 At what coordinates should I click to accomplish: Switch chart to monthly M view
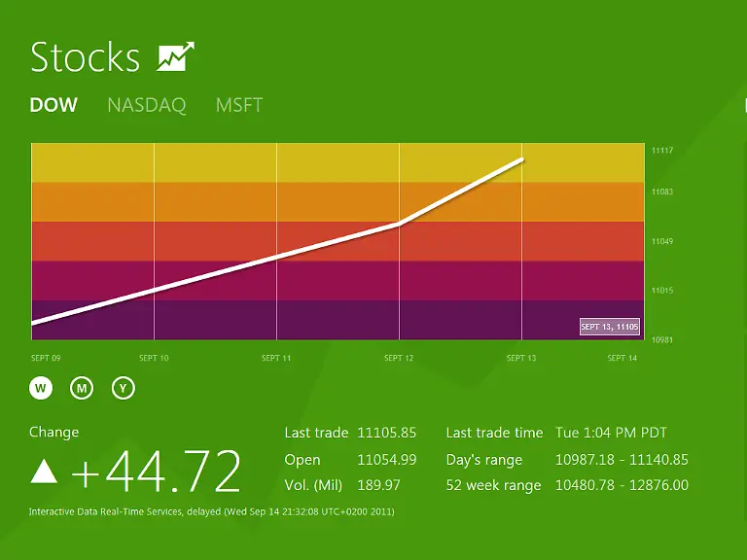point(82,388)
